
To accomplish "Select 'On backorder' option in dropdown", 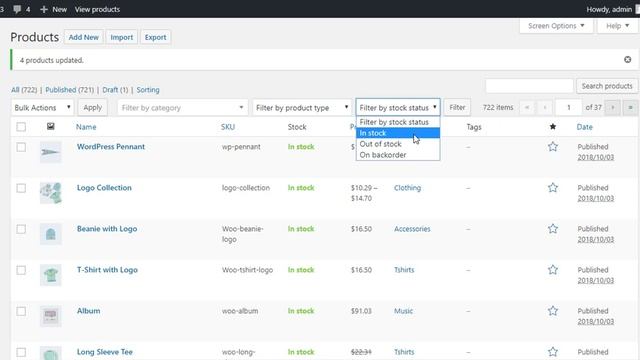I will tap(398, 155).
